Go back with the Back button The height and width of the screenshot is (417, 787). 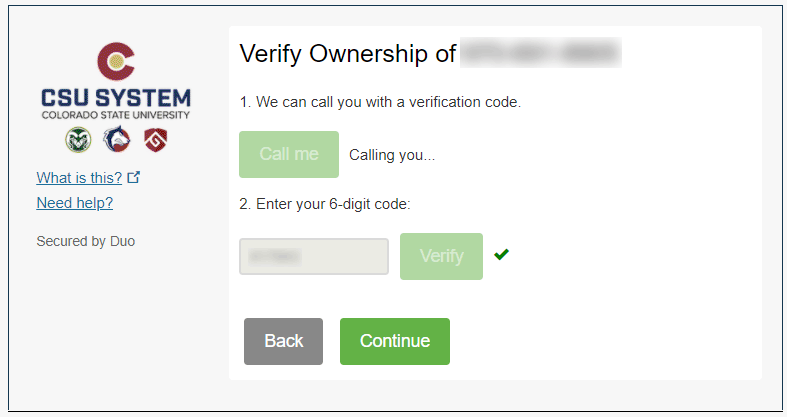click(x=283, y=341)
